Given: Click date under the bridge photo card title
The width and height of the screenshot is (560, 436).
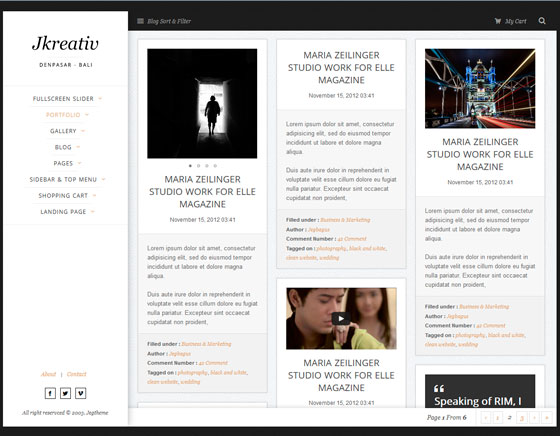Looking at the screenshot, I should [480, 182].
